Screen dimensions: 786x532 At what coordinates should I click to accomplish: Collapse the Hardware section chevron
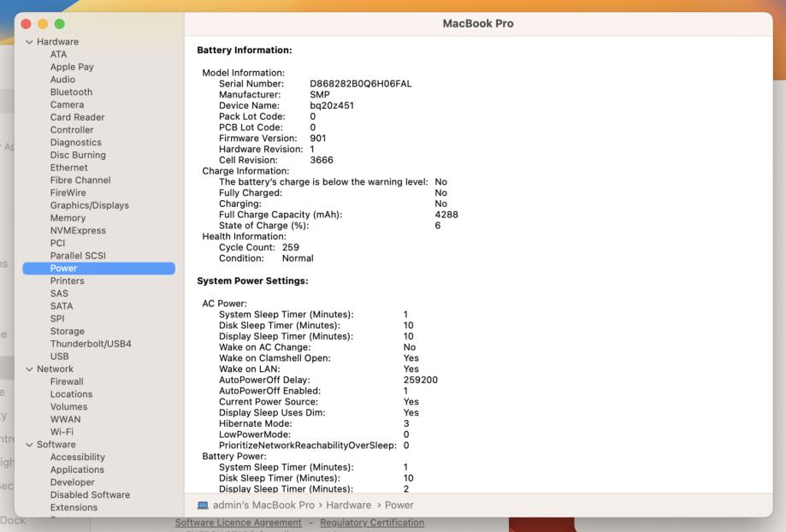tap(29, 42)
